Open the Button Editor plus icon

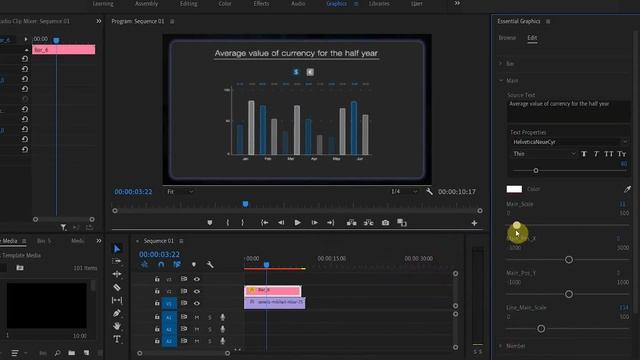(x=474, y=223)
